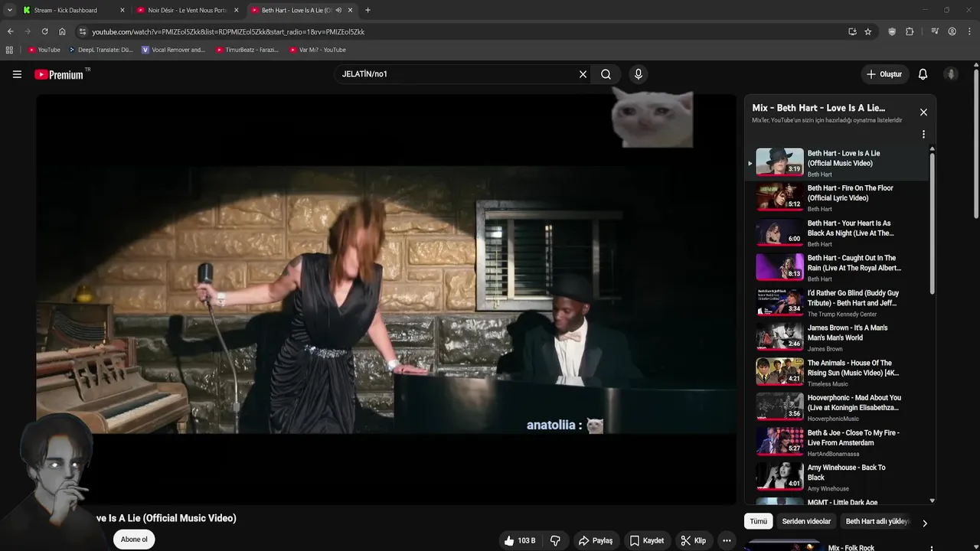Open the tab search dropdown
The height and width of the screenshot is (551, 980).
(9, 10)
